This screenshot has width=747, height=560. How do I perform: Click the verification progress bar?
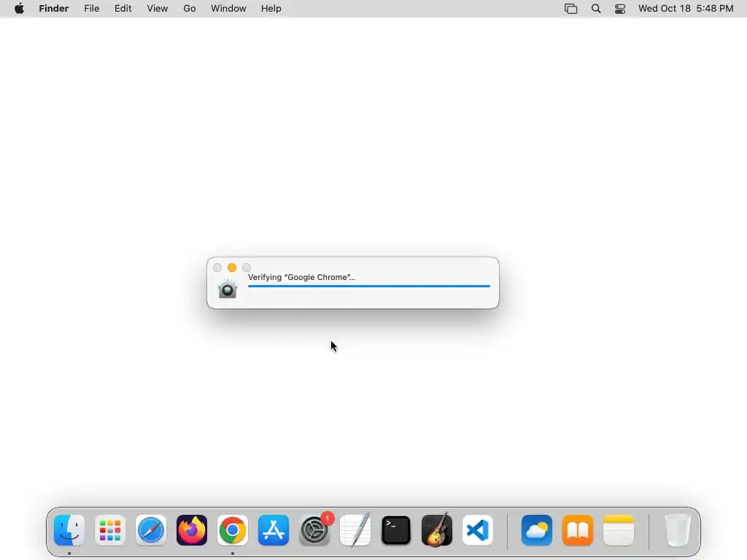click(x=368, y=286)
